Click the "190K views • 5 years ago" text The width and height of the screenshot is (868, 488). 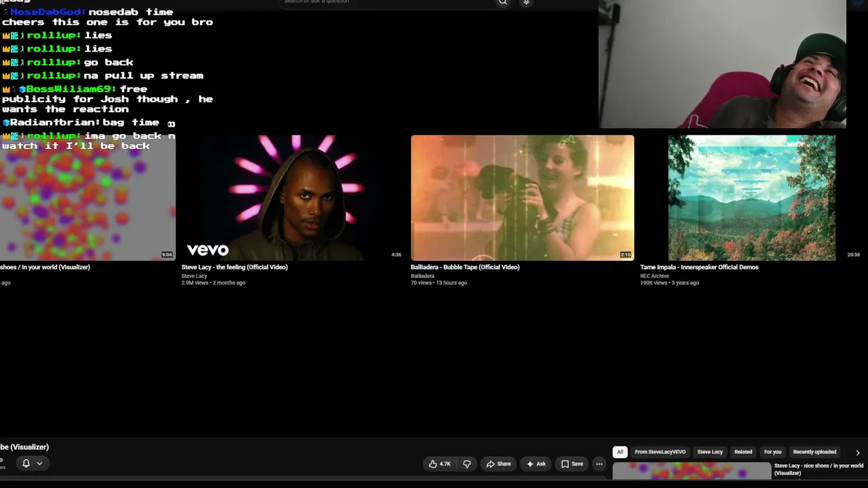pos(669,283)
